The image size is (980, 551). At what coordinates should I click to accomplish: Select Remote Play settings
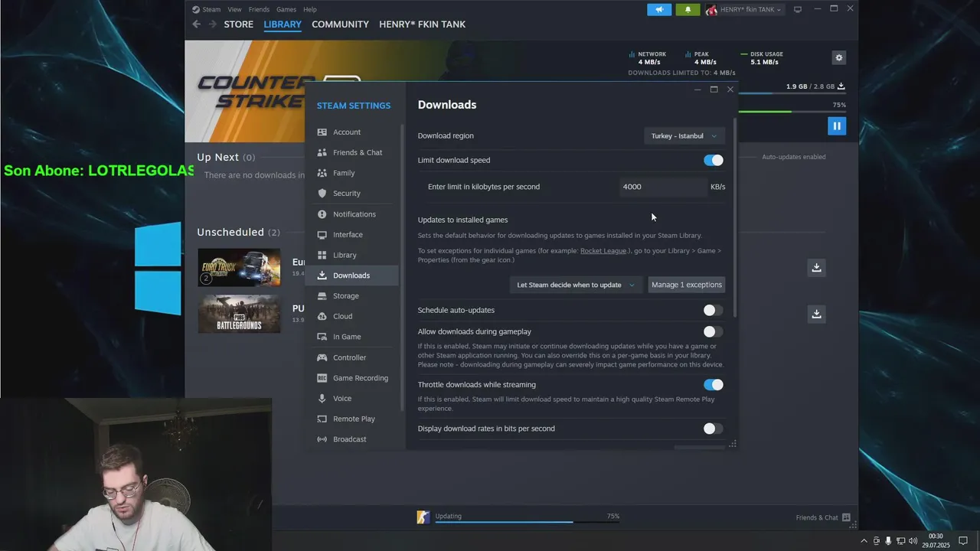pos(352,419)
